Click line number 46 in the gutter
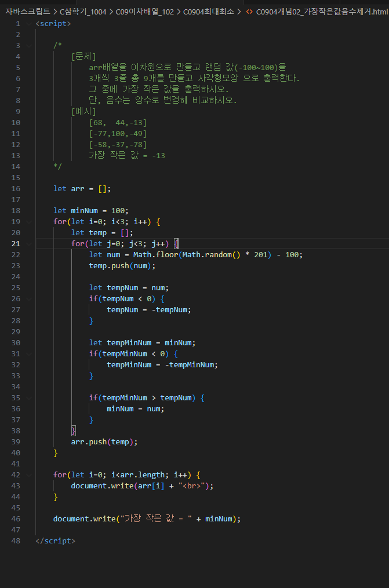 pyautogui.click(x=16, y=518)
